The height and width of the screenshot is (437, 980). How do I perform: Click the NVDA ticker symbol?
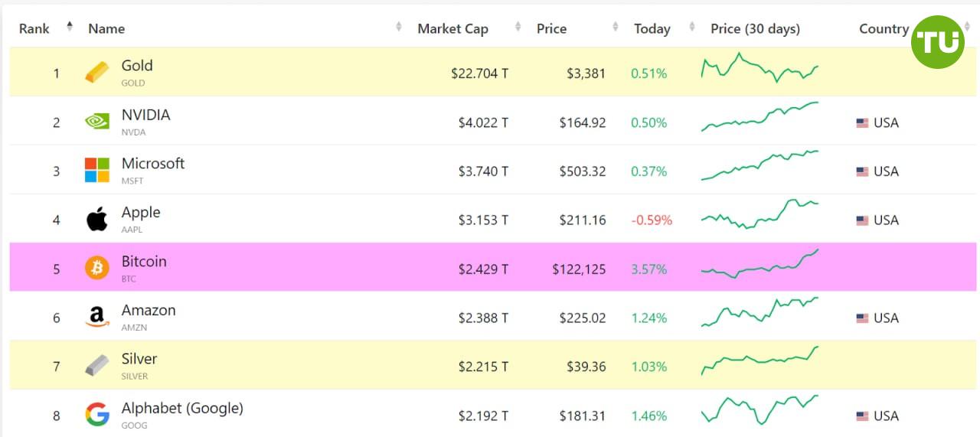pyautogui.click(x=133, y=132)
